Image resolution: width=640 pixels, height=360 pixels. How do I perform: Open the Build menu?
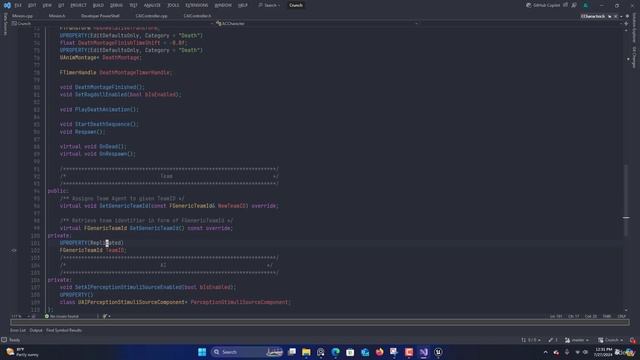coord(98,5)
